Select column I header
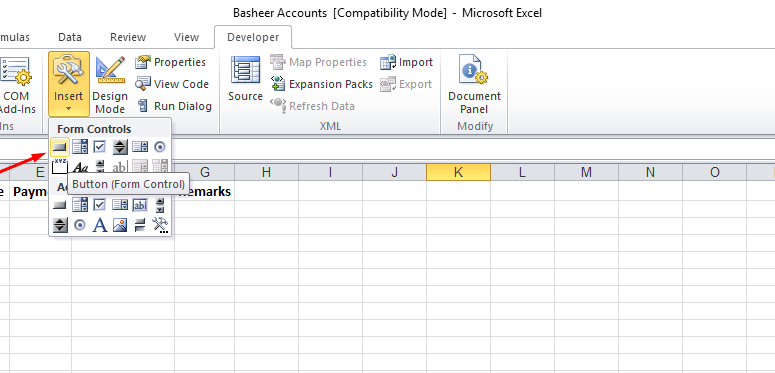Viewport: 775px width, 373px height. (x=330, y=172)
